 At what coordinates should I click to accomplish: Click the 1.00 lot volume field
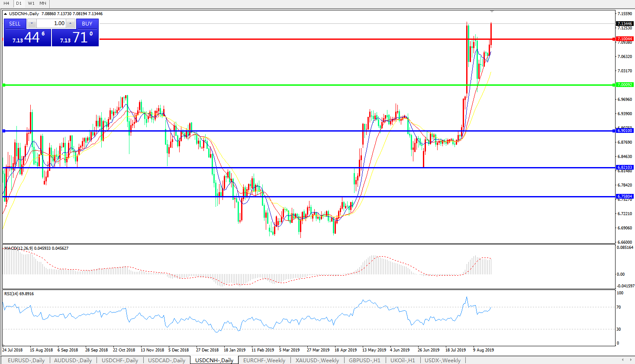(x=51, y=24)
